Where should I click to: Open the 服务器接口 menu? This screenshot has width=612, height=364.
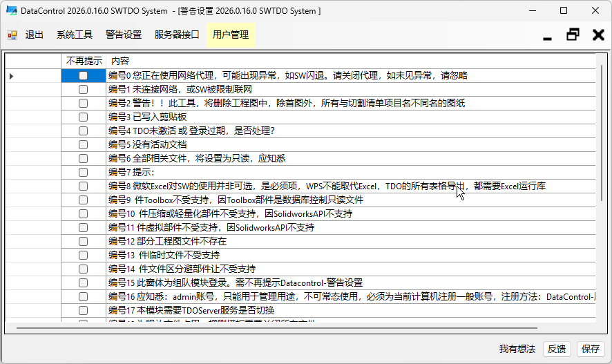[177, 35]
